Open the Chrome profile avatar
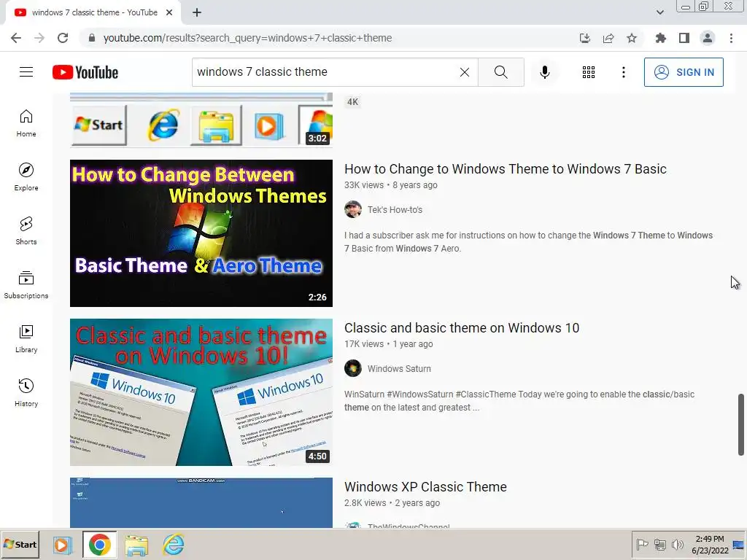This screenshot has height=560, width=747. pyautogui.click(x=708, y=38)
